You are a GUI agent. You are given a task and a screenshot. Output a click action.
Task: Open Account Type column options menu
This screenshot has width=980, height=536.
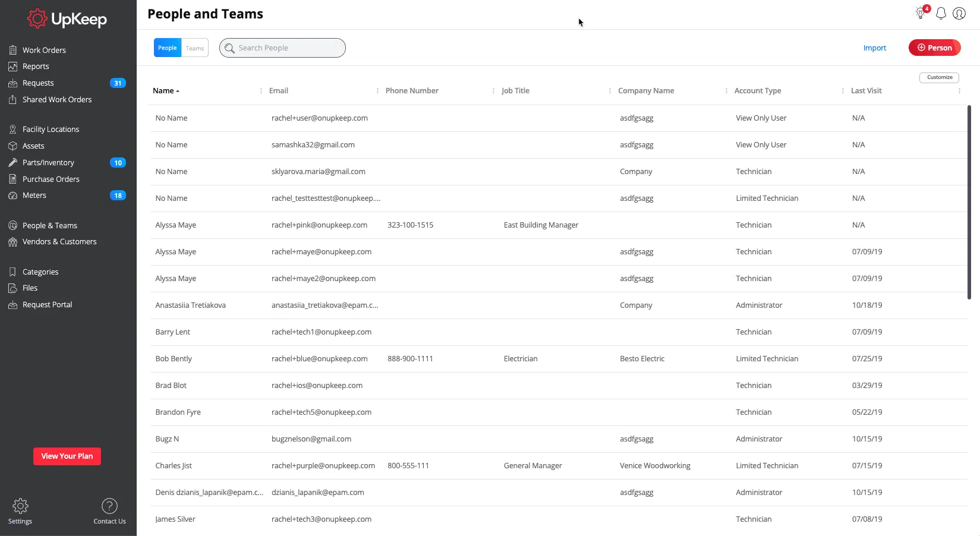843,91
